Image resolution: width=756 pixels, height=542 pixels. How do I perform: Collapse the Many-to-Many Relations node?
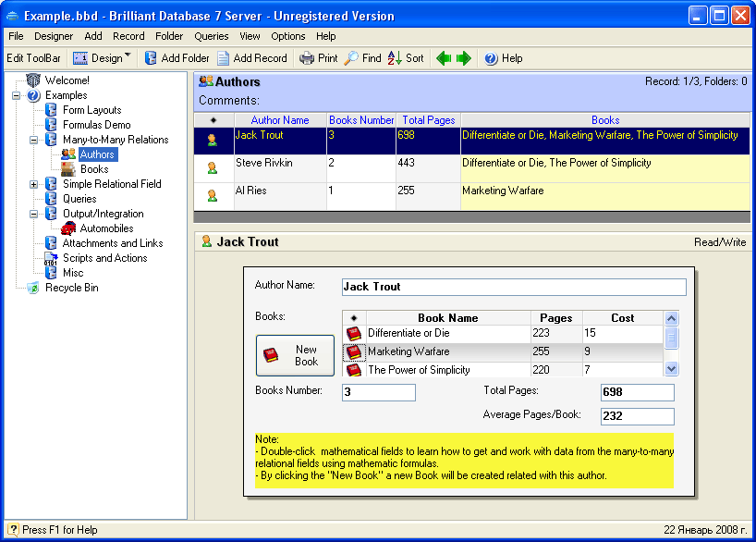pos(33,140)
